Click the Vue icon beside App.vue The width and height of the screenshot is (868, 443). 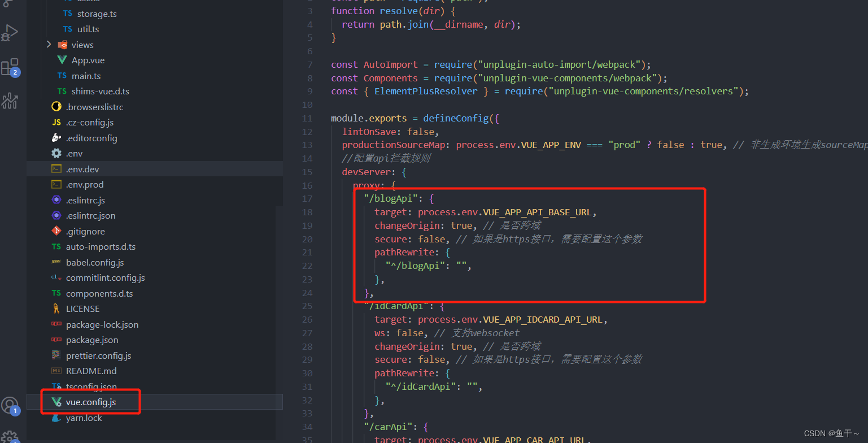(x=62, y=60)
